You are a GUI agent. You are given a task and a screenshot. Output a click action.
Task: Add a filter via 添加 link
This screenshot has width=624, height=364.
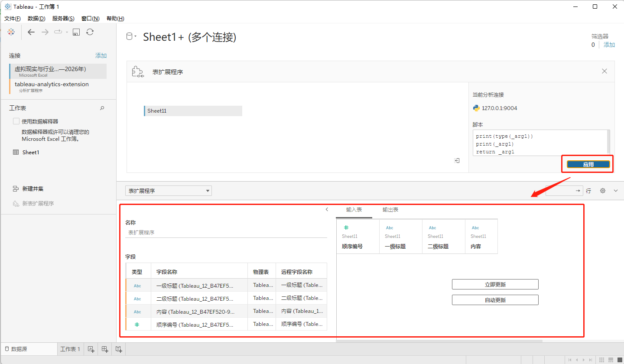[x=609, y=45]
